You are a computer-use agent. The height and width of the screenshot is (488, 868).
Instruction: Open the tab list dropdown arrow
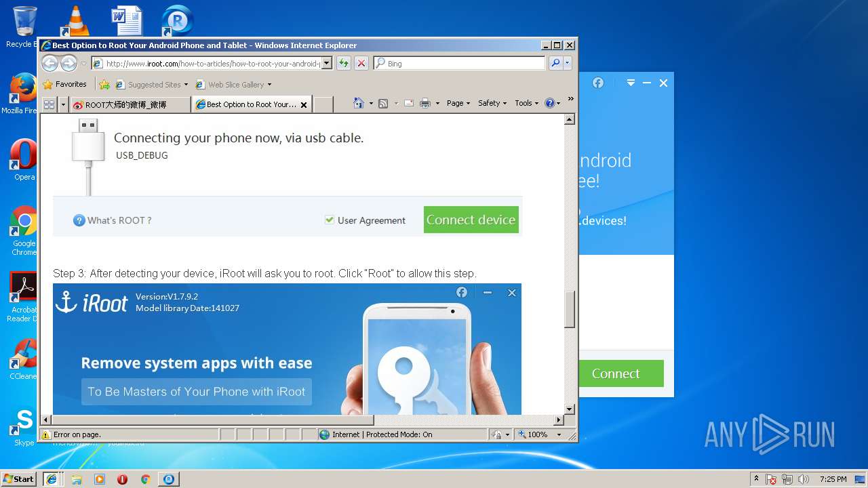[x=64, y=104]
